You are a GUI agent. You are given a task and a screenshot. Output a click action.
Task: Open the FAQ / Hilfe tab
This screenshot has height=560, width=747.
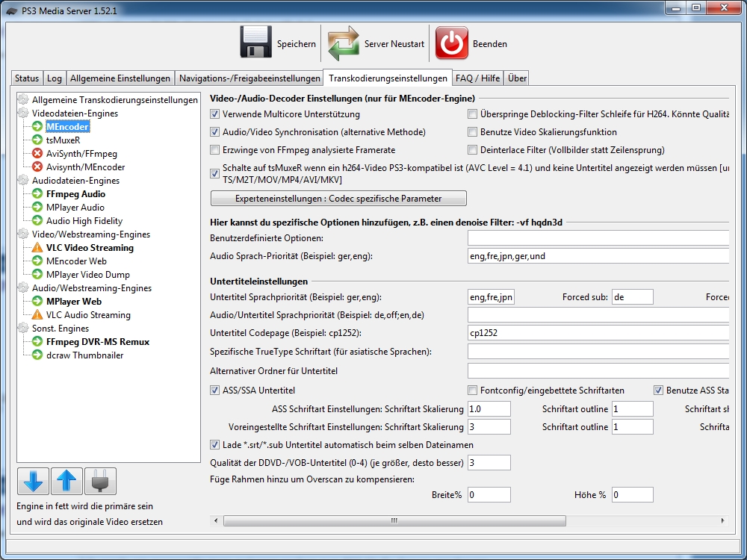click(x=478, y=78)
